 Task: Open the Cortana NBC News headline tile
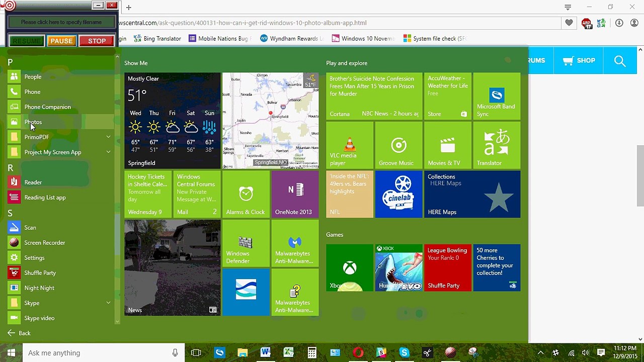(374, 96)
